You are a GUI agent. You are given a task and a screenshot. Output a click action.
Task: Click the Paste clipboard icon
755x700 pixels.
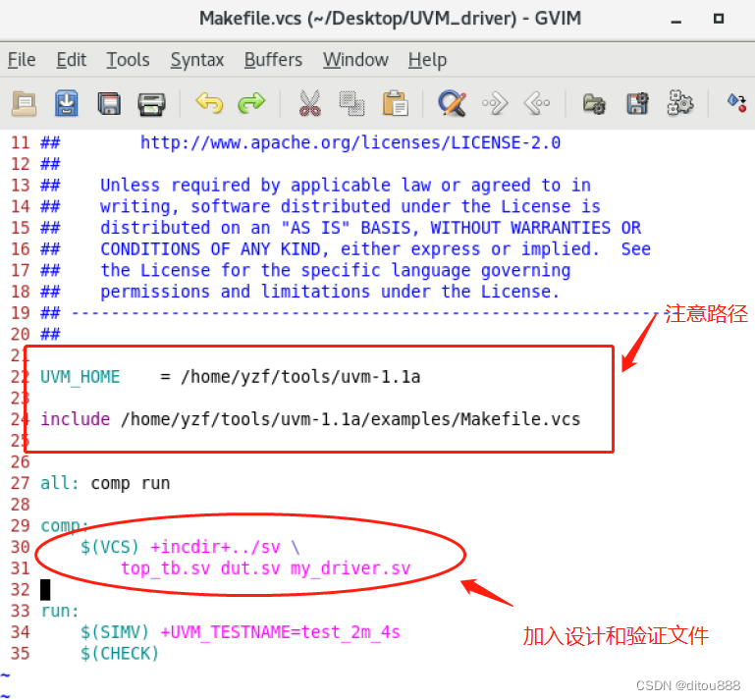tap(396, 103)
